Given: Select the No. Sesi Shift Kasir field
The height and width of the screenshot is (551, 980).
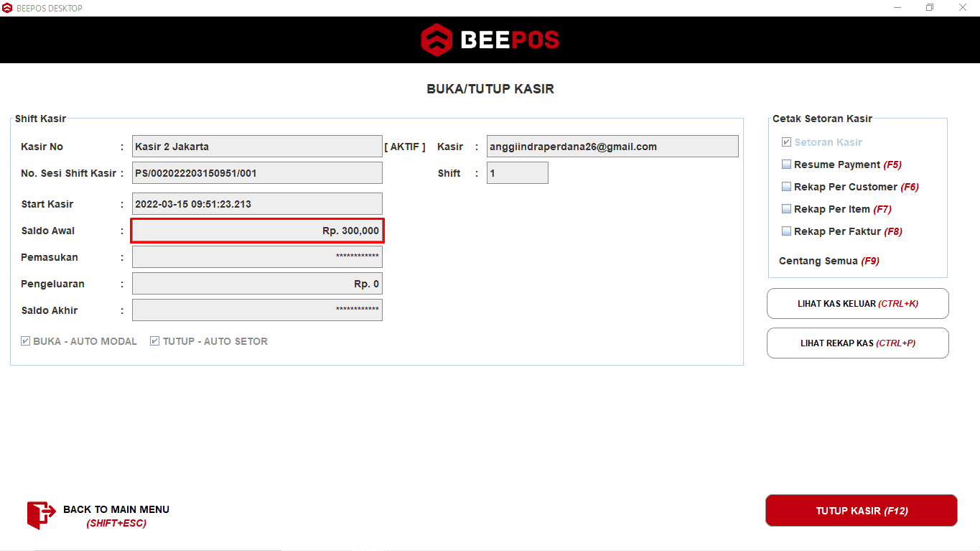Looking at the screenshot, I should (x=257, y=173).
